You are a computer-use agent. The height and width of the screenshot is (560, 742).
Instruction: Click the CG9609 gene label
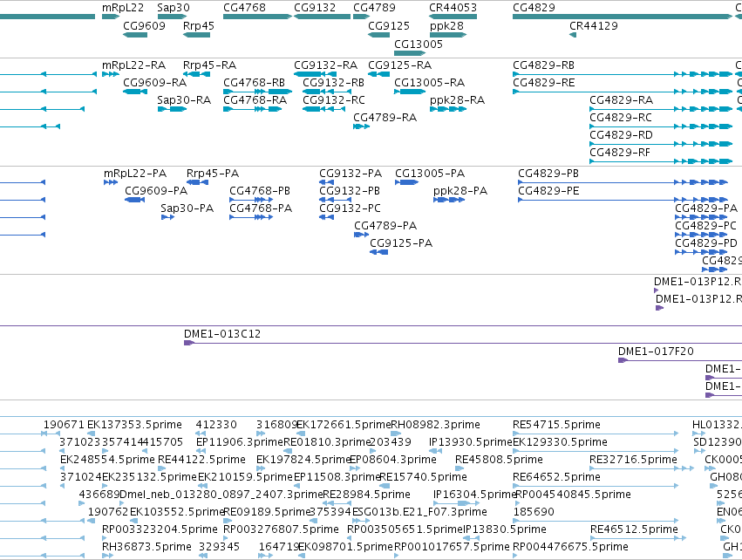pos(145,26)
